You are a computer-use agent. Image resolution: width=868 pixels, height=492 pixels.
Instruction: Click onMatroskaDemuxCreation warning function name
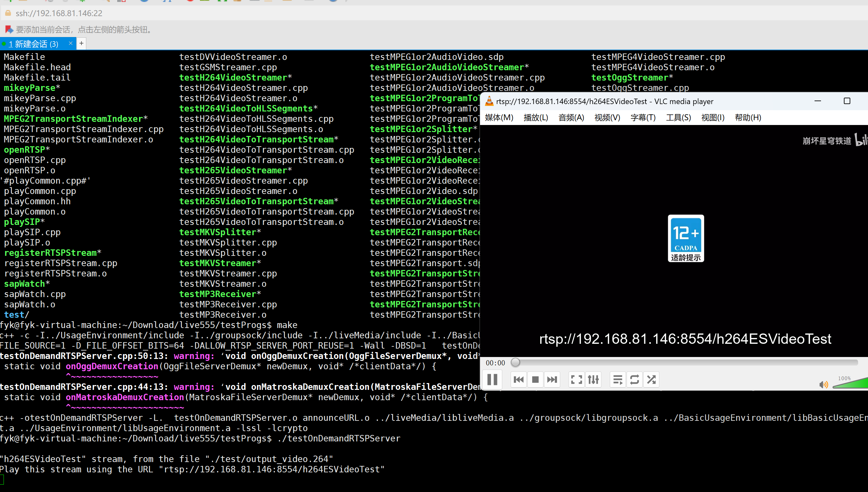125,397
